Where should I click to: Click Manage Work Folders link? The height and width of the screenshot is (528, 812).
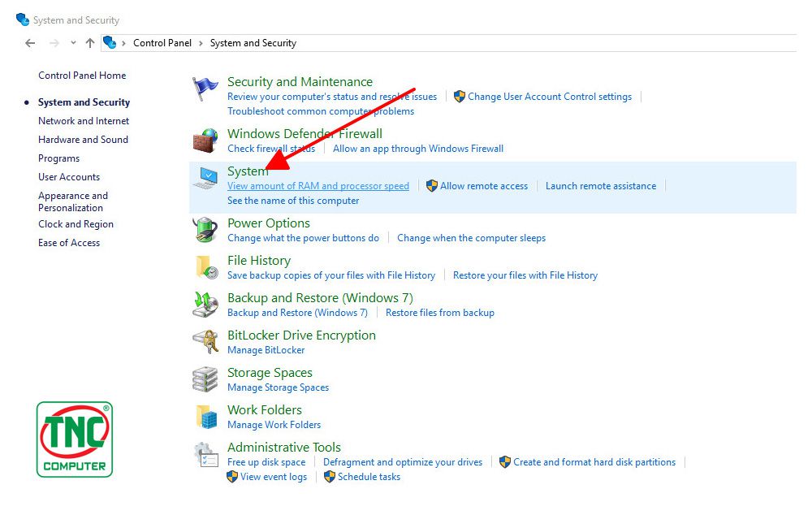coord(274,425)
